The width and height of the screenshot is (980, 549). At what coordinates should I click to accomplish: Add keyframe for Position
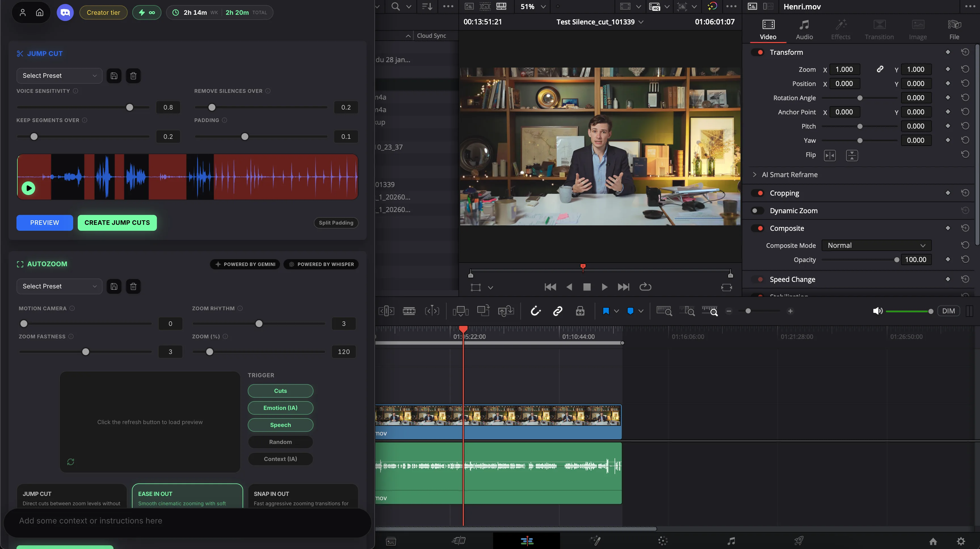point(948,83)
